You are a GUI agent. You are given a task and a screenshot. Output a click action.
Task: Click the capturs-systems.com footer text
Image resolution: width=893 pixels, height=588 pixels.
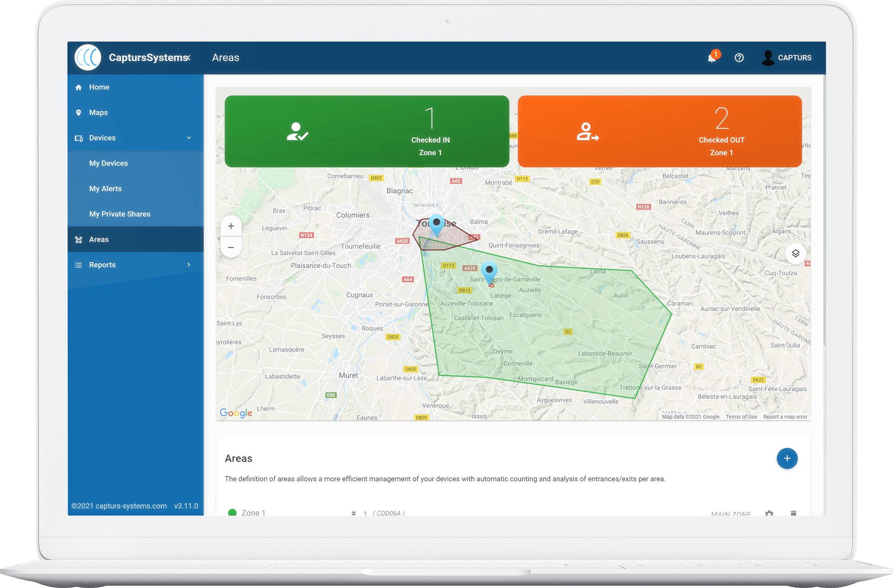(x=119, y=506)
